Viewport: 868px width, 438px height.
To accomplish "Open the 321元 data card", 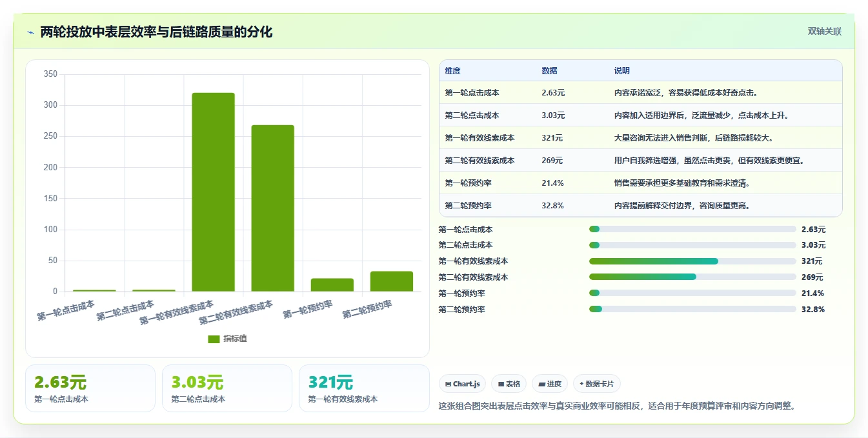I will click(x=365, y=388).
